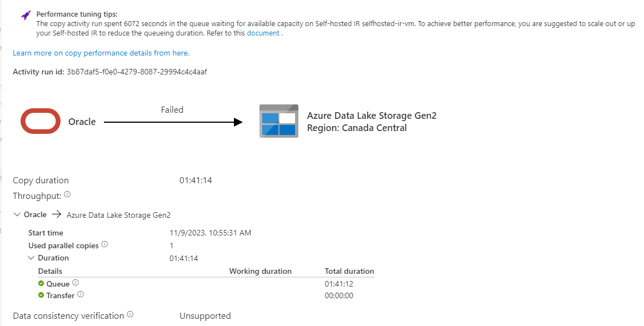Click the info icon next to Queue

[76, 283]
